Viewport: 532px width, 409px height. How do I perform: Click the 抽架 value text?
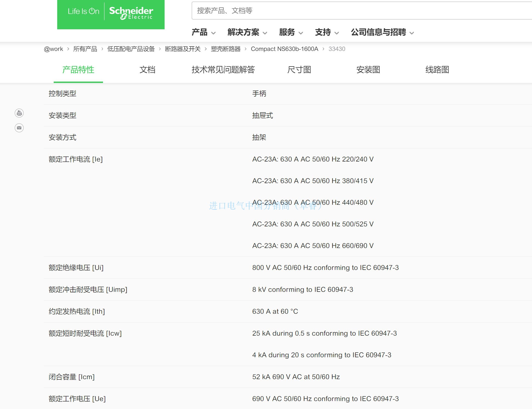(x=259, y=137)
